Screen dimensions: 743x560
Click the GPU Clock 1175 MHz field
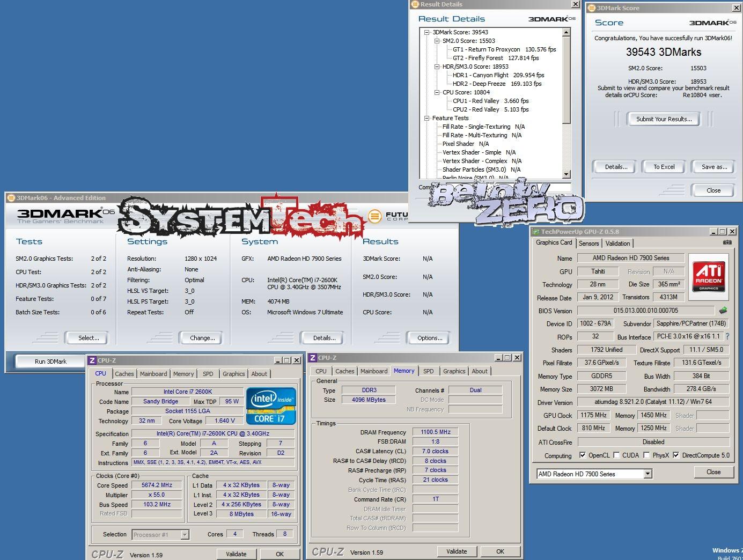[593, 415]
